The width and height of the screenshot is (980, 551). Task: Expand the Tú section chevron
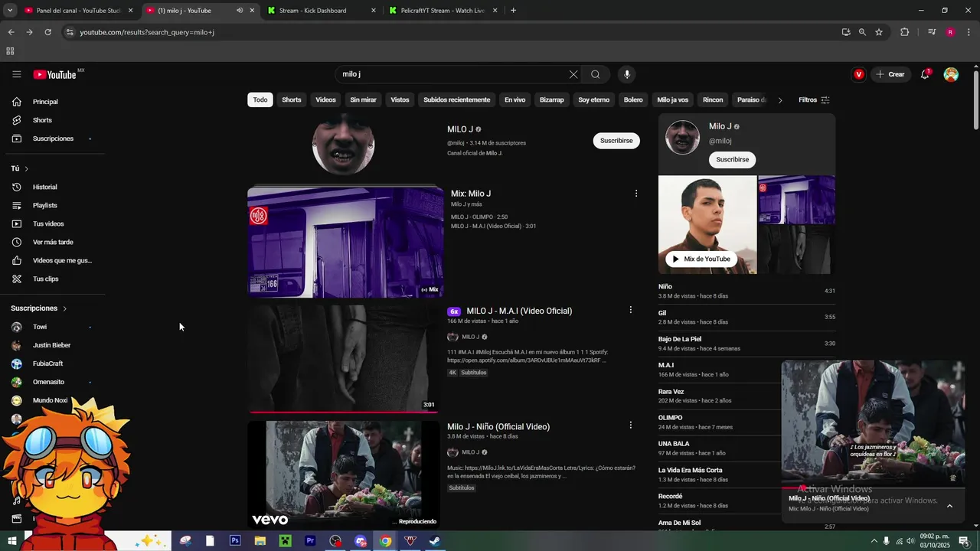point(26,168)
